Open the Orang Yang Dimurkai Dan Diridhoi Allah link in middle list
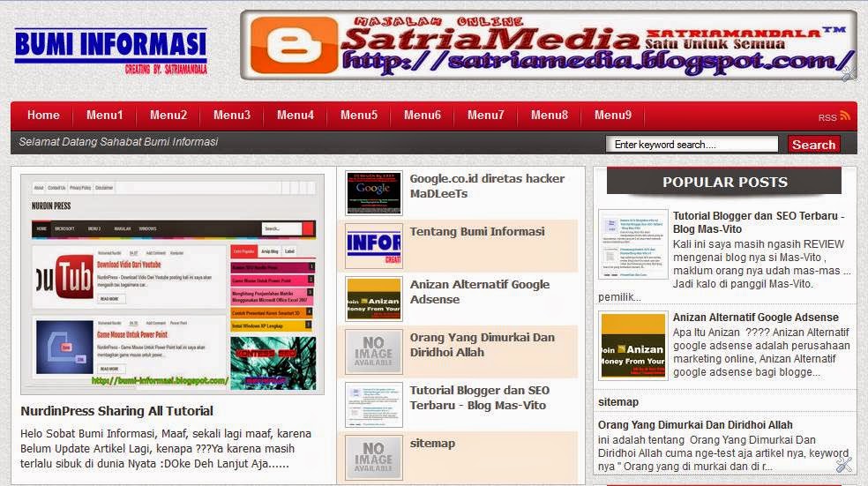 click(x=483, y=345)
